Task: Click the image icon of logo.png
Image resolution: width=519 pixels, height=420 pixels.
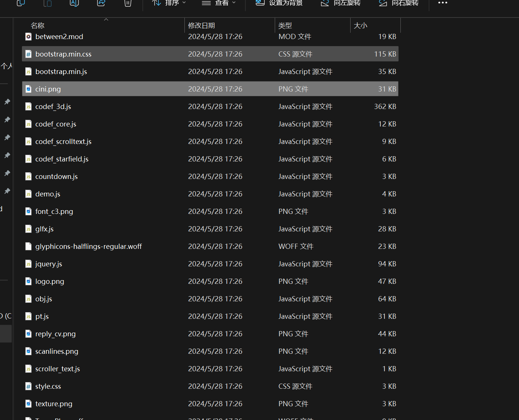Action: [28, 281]
